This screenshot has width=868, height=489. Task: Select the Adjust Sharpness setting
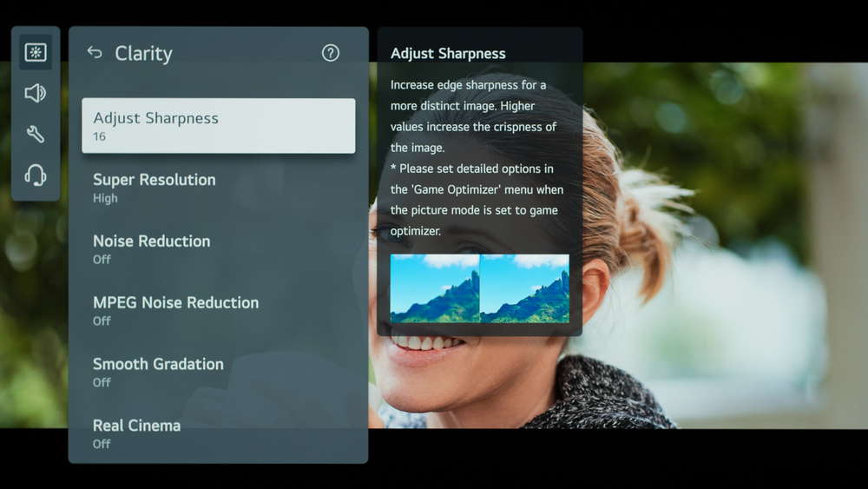click(x=218, y=126)
